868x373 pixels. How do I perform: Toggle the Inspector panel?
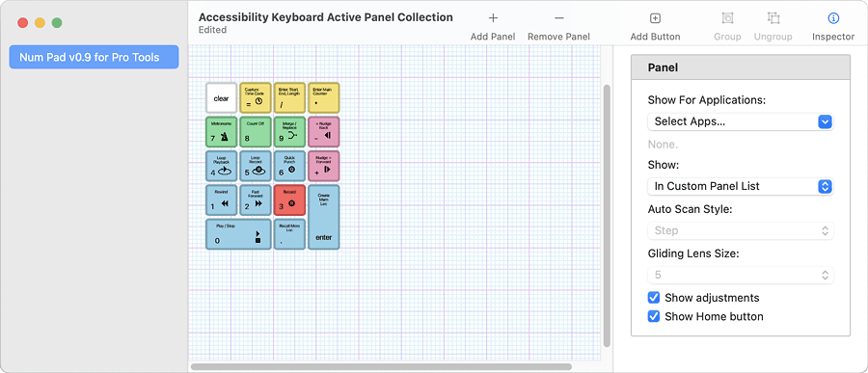coord(833,27)
